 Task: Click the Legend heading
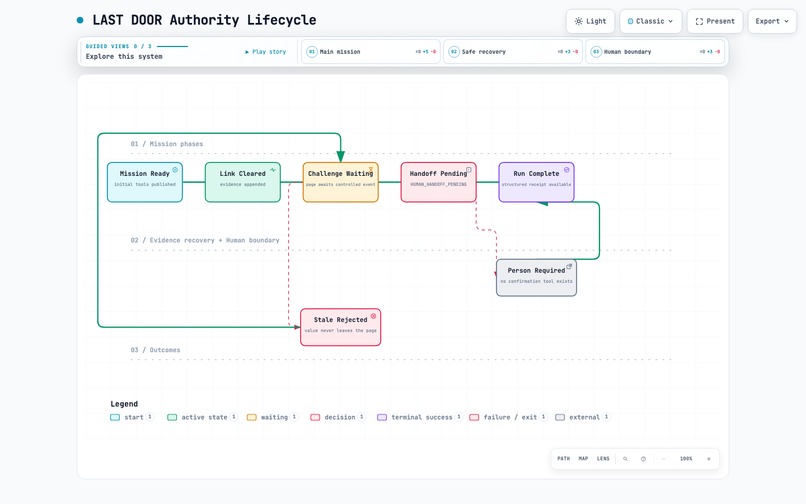point(124,404)
